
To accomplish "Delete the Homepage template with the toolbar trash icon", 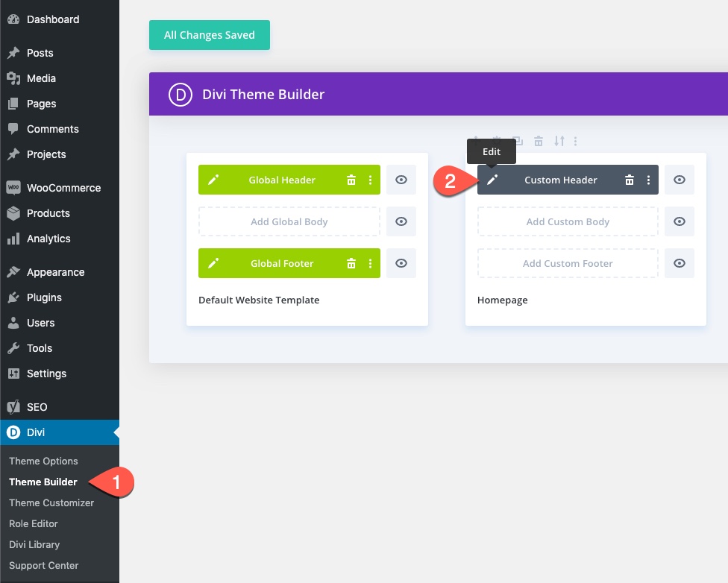I will point(539,140).
